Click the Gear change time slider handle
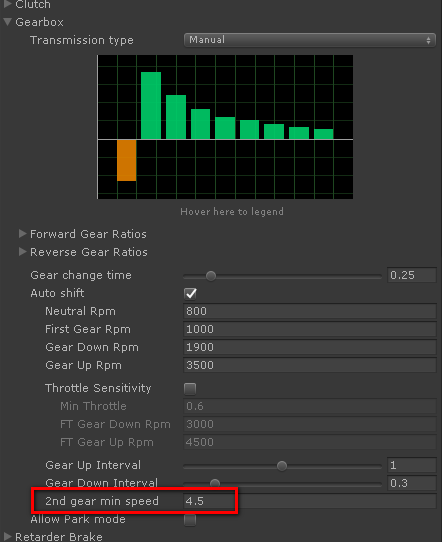This screenshot has width=442, height=542. (x=211, y=276)
